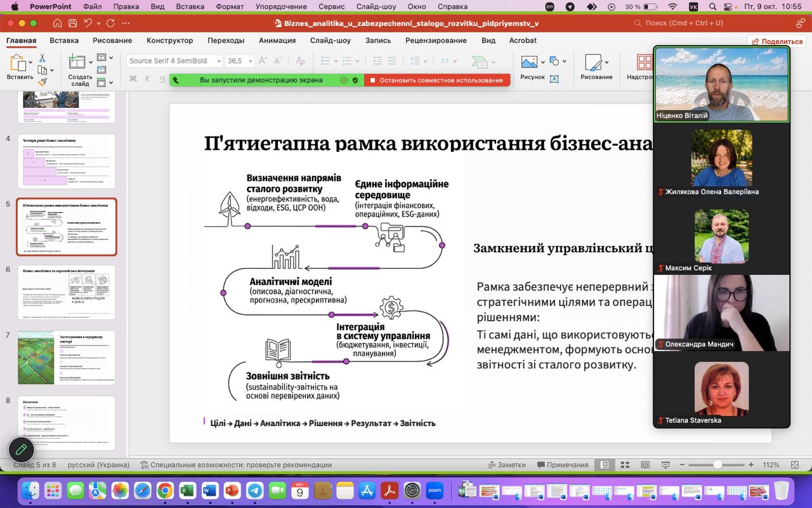The height and width of the screenshot is (508, 812).
Task: Select the Format Painter brush icon
Action: pyautogui.click(x=43, y=82)
